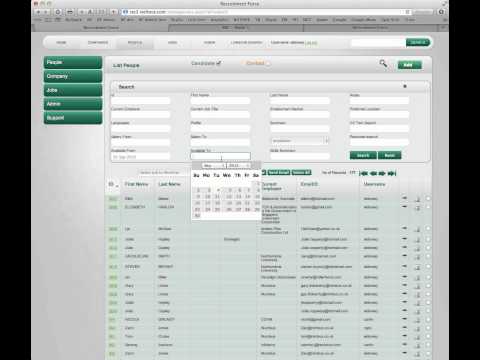Viewport: 480px width, 360px height.
Task: Open the calendar year dropdown
Action: point(239,166)
